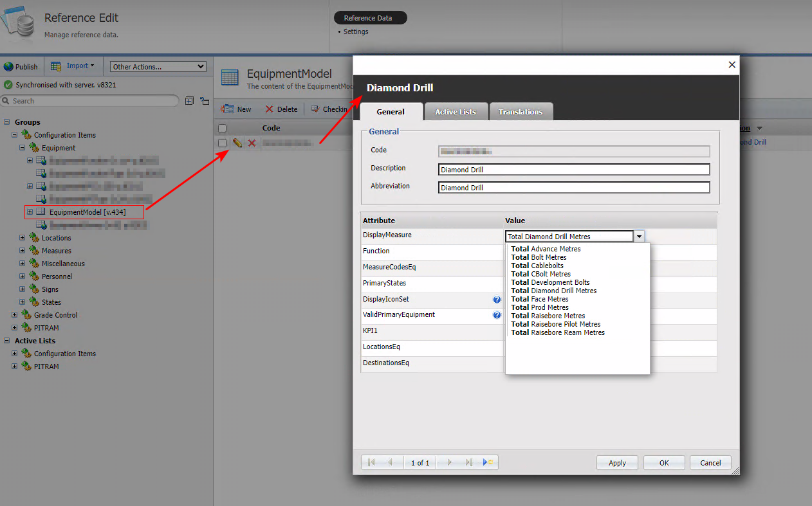
Task: Click the Cancel button
Action: pyautogui.click(x=710, y=463)
